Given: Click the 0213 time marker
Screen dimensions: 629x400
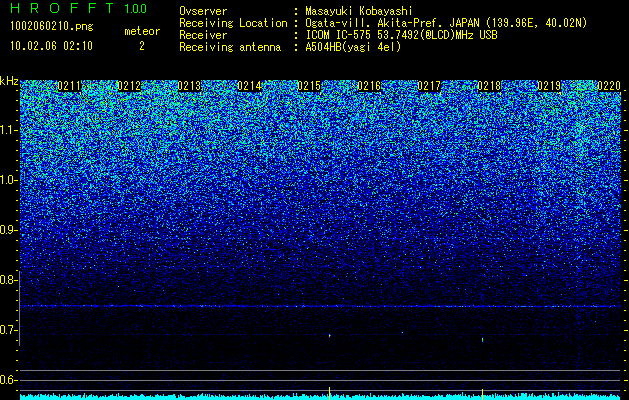Looking at the screenshot, I should 189,86.
